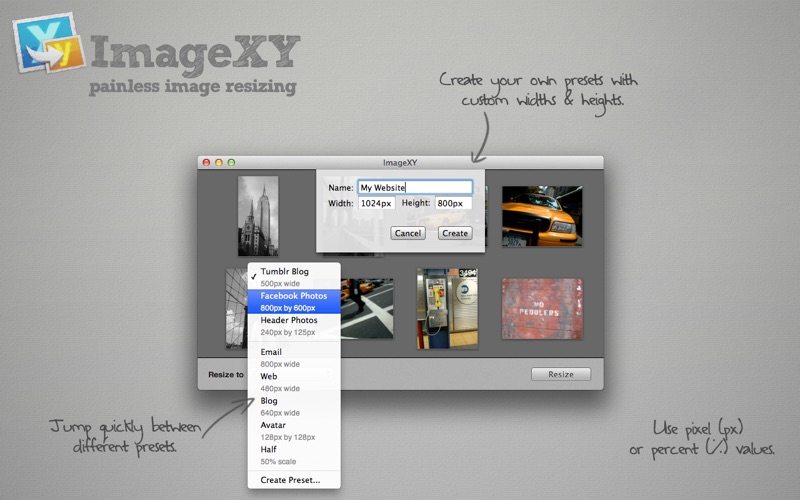The image size is (800, 500).
Task: Click the green zoom window button
Action: pyautogui.click(x=231, y=162)
